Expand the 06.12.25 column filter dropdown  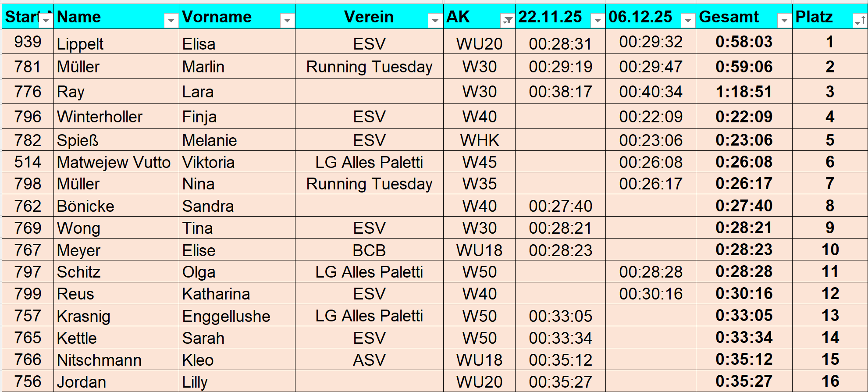[688, 20]
